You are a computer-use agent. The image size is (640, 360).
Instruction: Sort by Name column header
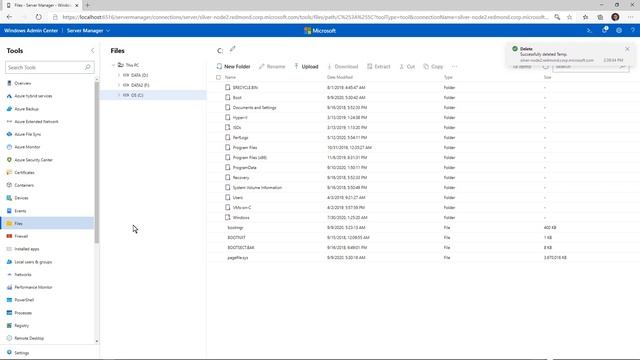coord(230,77)
